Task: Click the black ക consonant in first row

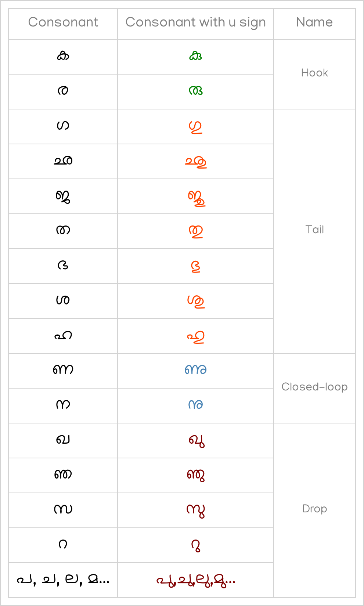Action: (63, 56)
